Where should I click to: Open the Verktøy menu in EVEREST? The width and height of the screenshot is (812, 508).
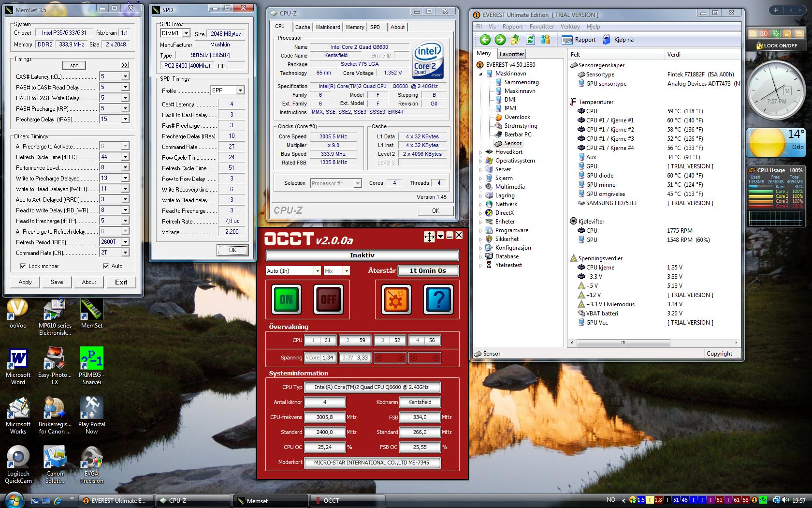click(570, 27)
